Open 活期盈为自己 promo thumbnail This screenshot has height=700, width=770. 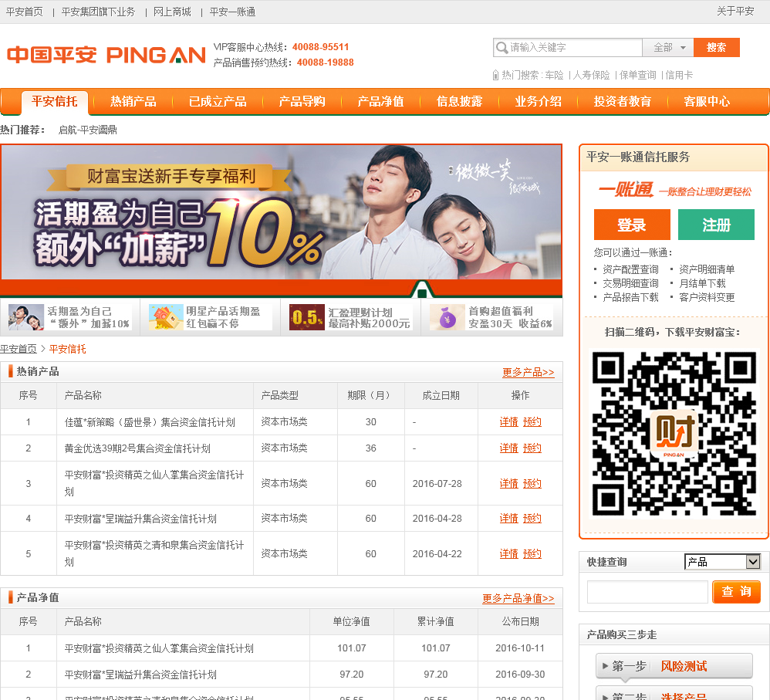pos(69,317)
